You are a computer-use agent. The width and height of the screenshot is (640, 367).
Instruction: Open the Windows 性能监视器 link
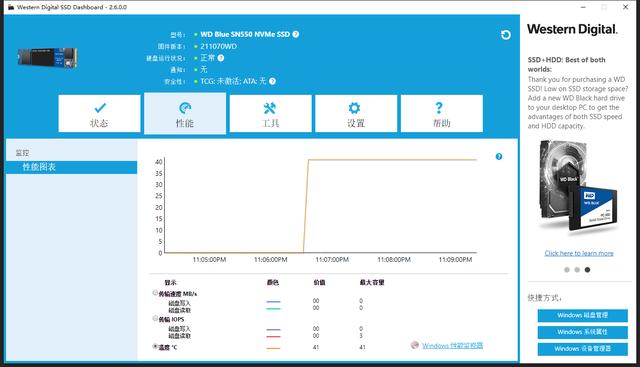452,346
